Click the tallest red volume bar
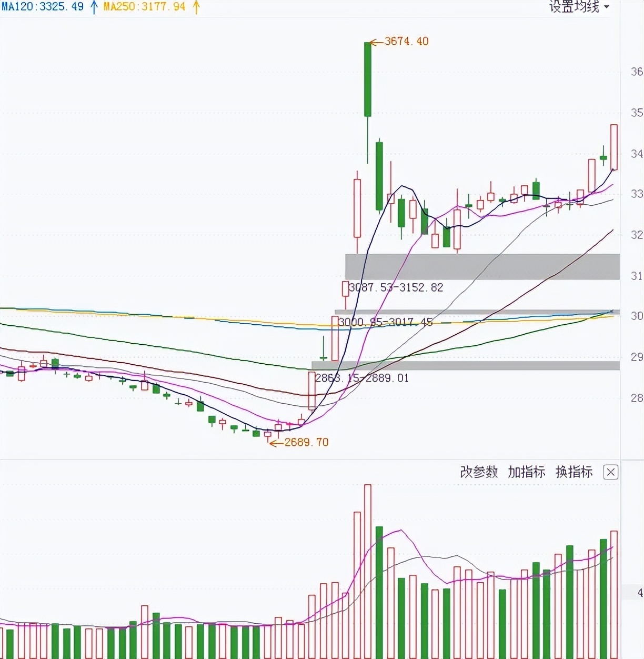This screenshot has width=644, height=659. 368,571
